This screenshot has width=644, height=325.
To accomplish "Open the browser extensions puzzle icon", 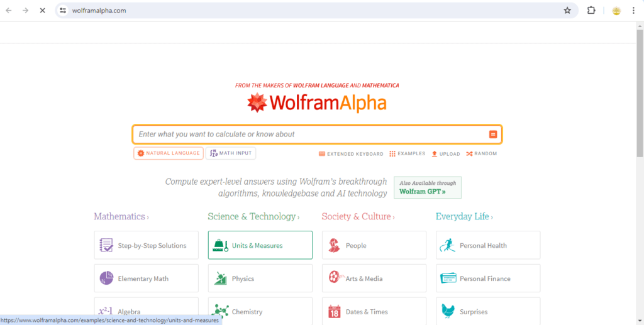I will pos(591,11).
